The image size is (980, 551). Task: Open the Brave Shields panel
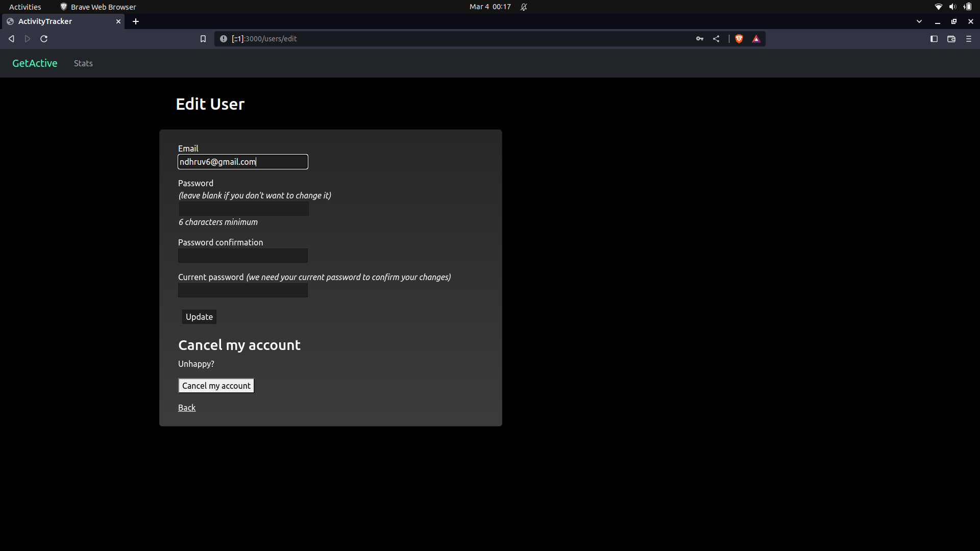point(739,38)
